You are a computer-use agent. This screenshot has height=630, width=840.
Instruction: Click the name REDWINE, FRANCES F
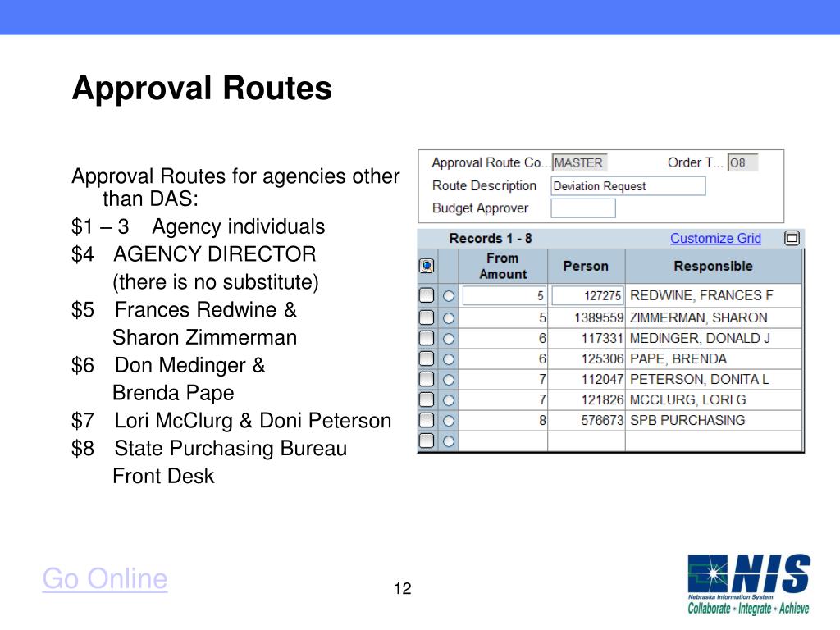pyautogui.click(x=701, y=295)
